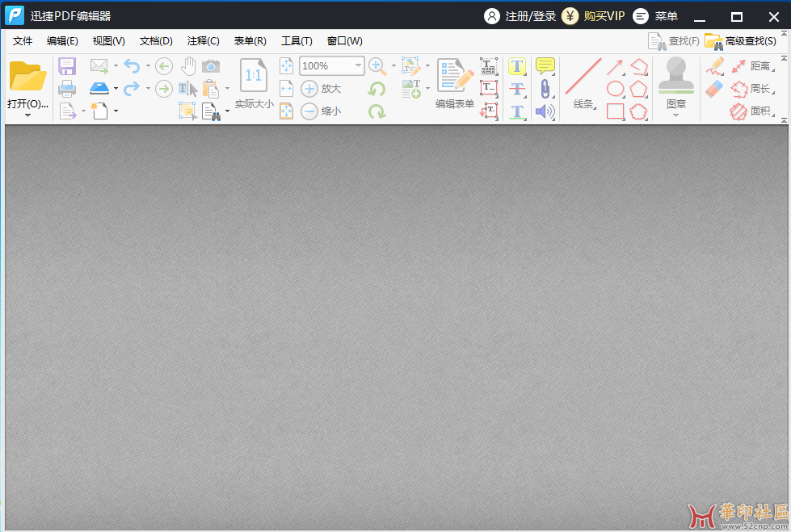This screenshot has height=532, width=791.
Task: Expand the arrow below 打开(O)
Action: 27,115
